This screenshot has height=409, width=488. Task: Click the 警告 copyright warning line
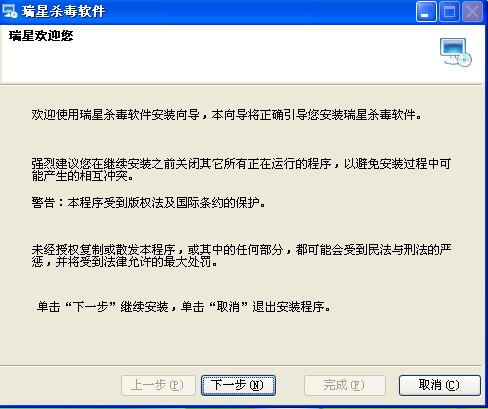(149, 203)
